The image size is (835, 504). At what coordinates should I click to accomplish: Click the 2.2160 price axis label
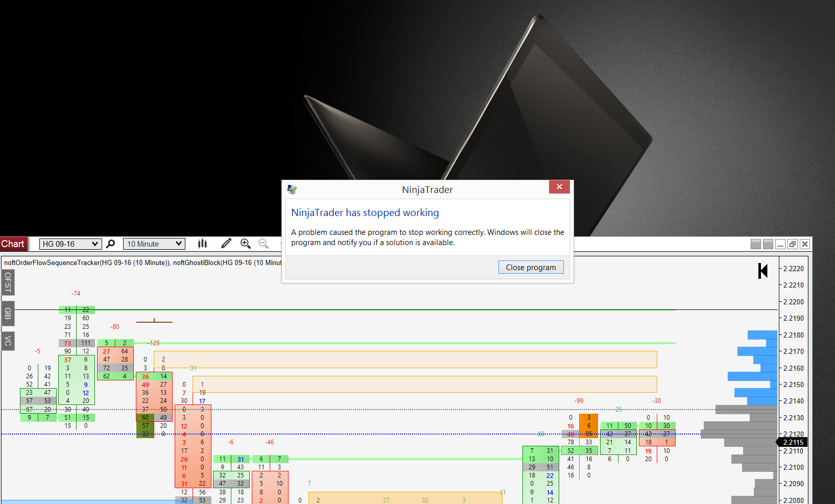pos(794,368)
